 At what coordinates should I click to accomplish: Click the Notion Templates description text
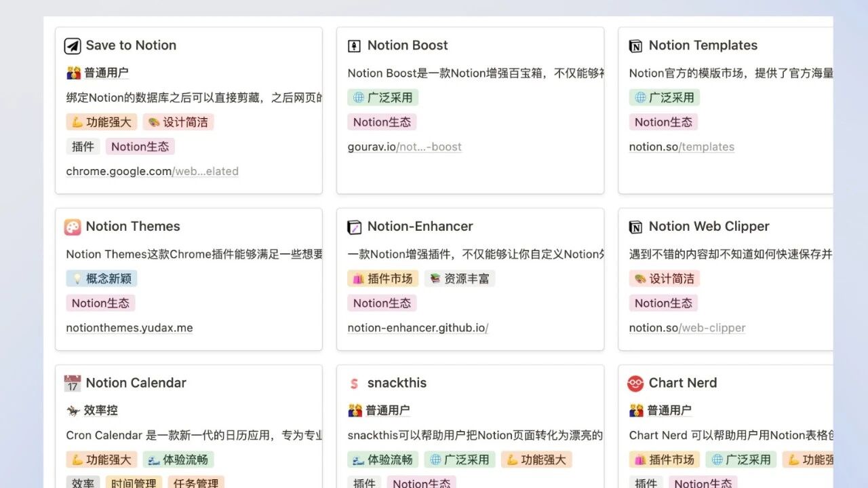tap(731, 73)
